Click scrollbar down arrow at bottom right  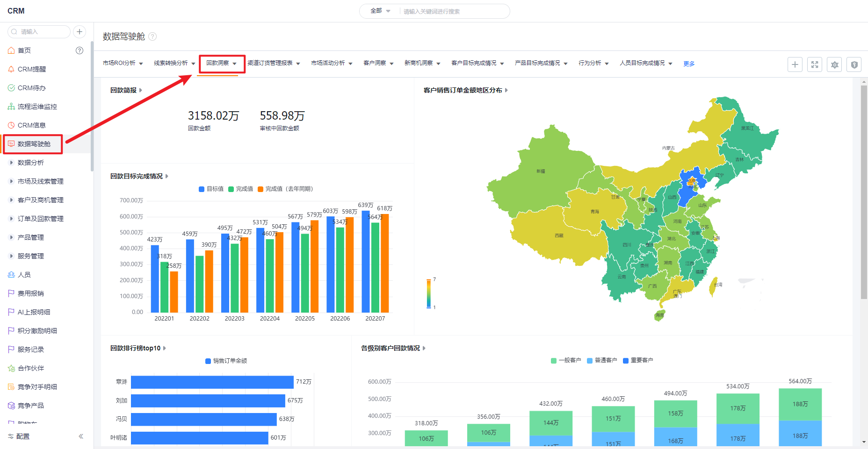tap(864, 442)
